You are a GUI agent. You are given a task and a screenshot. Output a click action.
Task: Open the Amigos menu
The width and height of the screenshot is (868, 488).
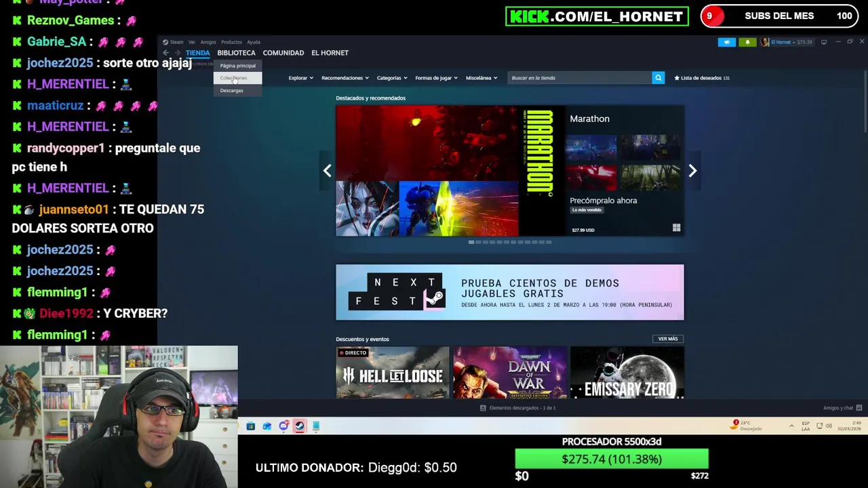(208, 42)
